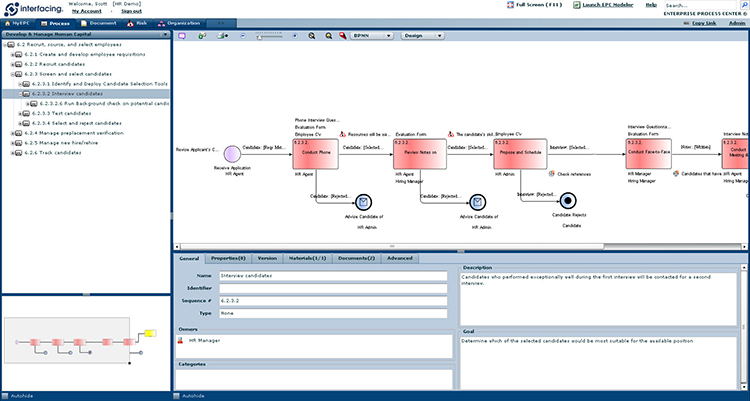Toggle the details panel Autohide checkbox
Screen dimensions: 750x401
click(x=176, y=396)
